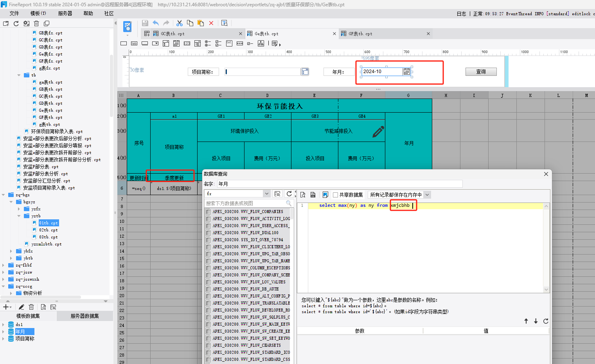Open the 文件 menu

pos(14,13)
